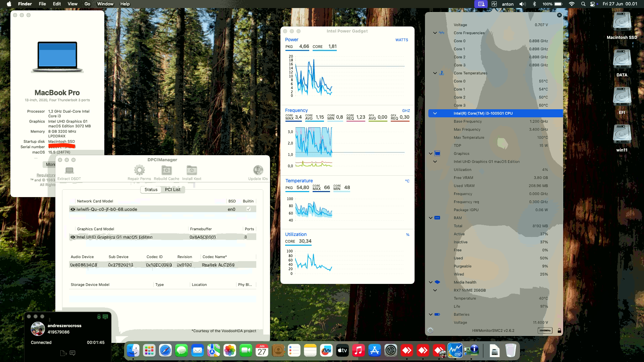Collapse the Intel Core i3-1005G1 CPU section
Screen dimensions: 644x362
(x=435, y=113)
